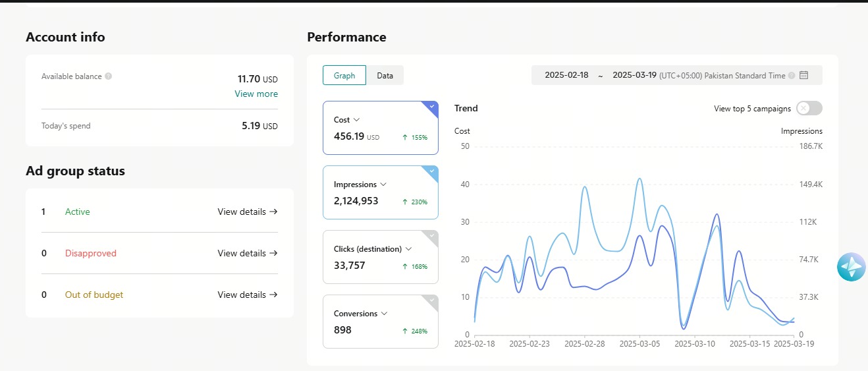Screen dimensions: 868x371
Task: Click the start date 2025-02-18 field
Action: click(566, 75)
